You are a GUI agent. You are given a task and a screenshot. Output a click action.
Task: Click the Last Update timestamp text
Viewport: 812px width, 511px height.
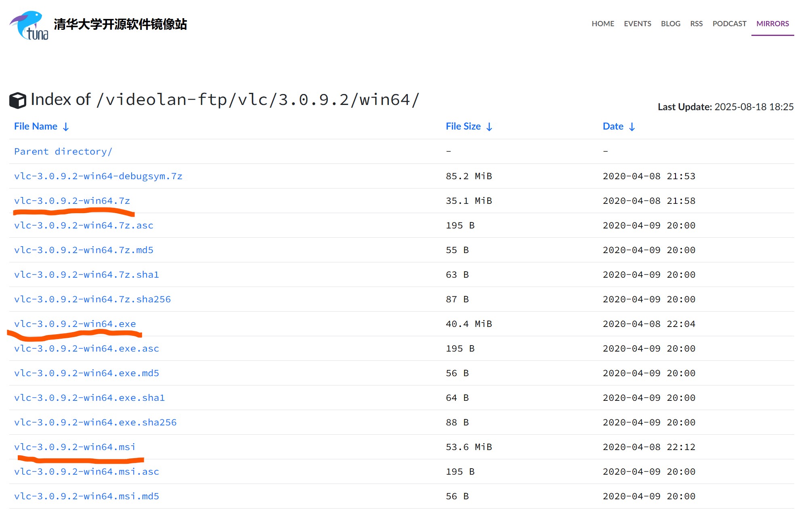pos(726,107)
